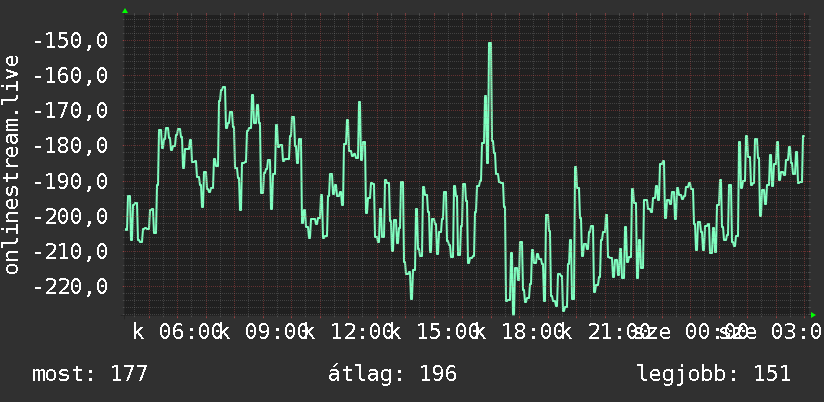Click the green arrow ending the x-axis

[x=813, y=315]
